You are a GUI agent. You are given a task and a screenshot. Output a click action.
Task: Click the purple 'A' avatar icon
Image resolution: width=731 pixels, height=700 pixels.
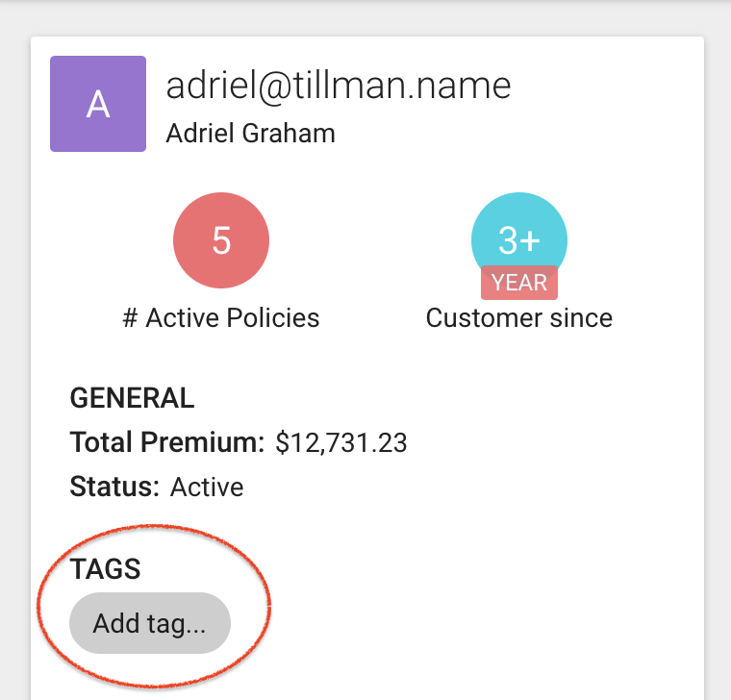(x=98, y=104)
